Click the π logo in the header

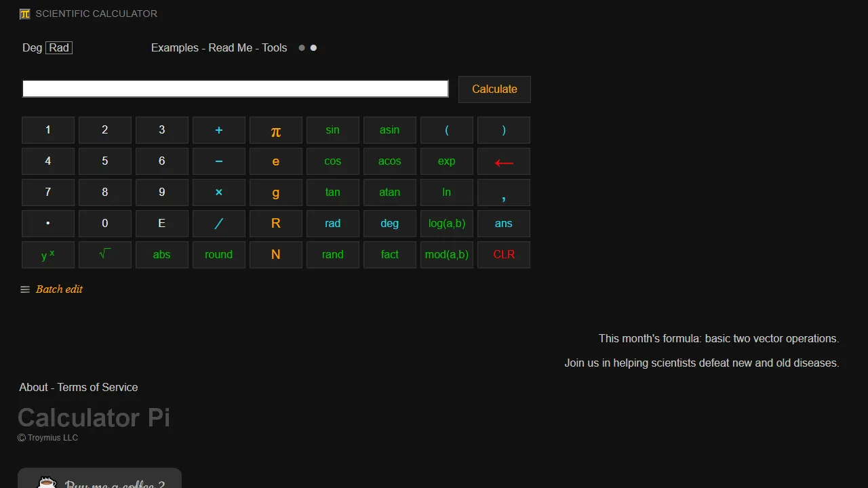[x=25, y=13]
